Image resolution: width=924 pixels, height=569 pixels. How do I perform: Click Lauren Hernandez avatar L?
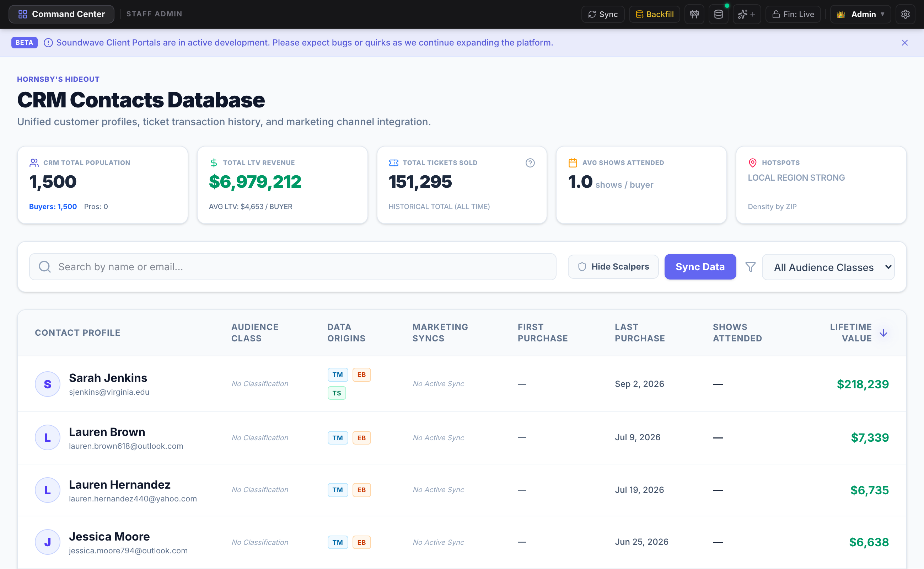(47, 490)
